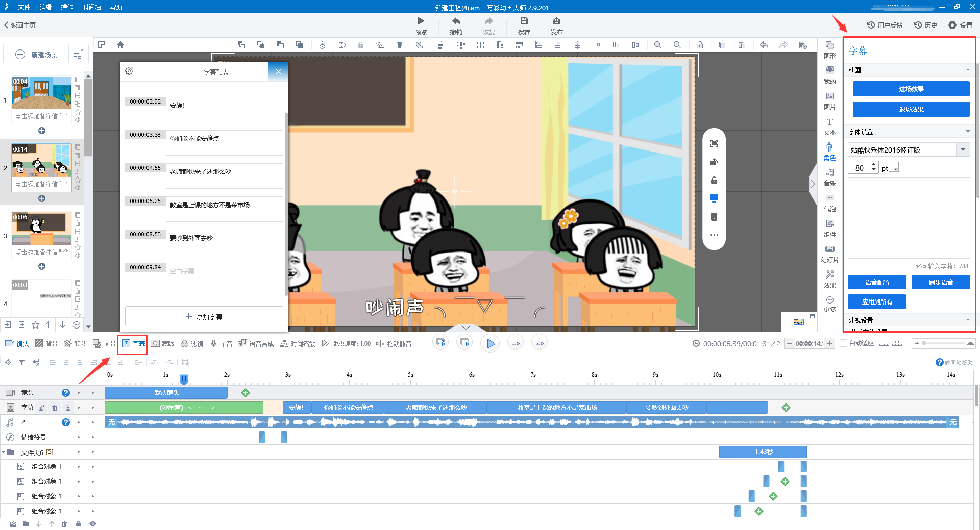This screenshot has width=980, height=530.
Task: Increase the font size stepper
Action: (874, 165)
